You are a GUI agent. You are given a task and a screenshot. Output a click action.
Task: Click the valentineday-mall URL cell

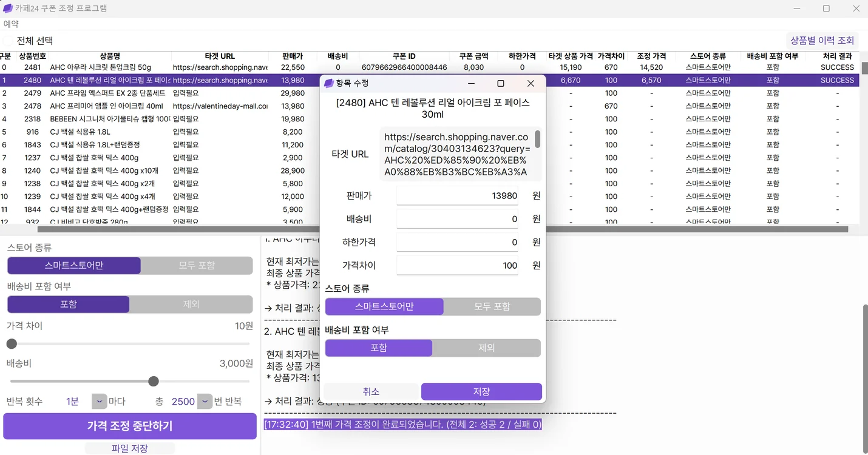coord(220,106)
